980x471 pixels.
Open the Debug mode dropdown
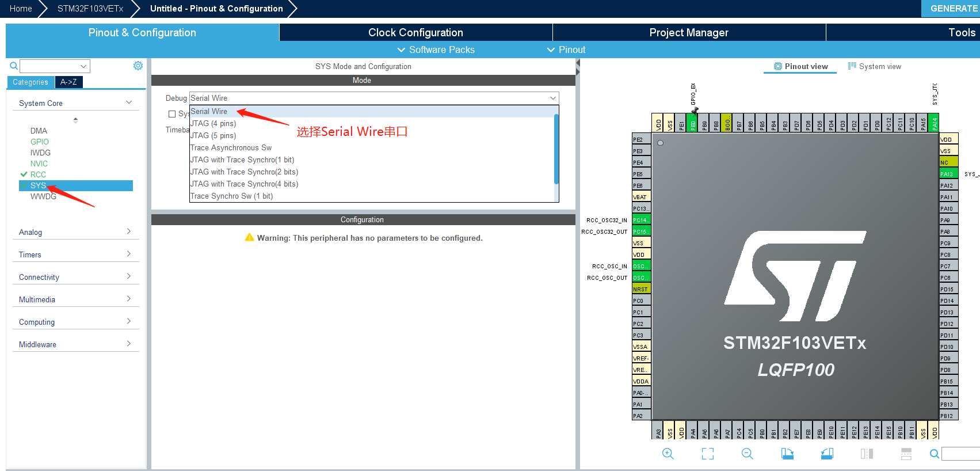tap(374, 98)
